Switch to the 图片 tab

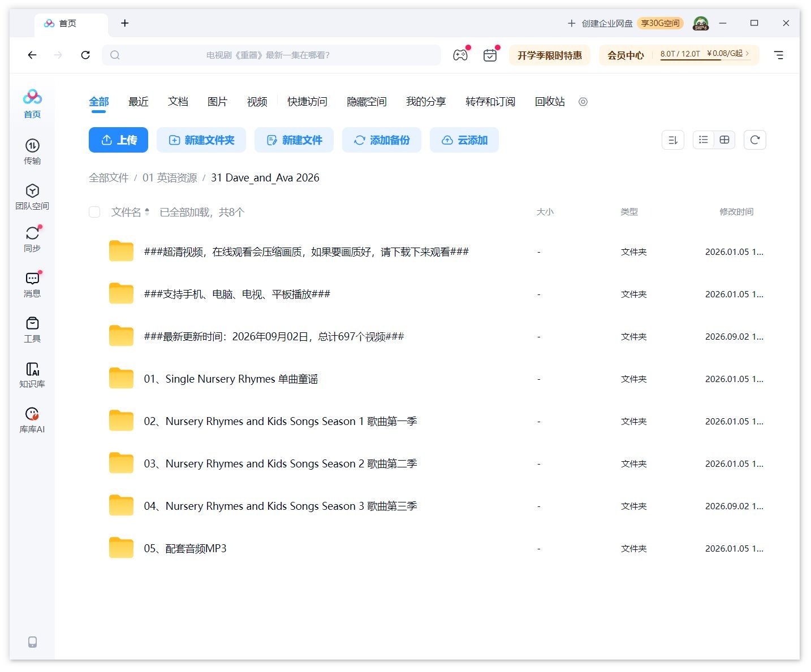point(217,102)
